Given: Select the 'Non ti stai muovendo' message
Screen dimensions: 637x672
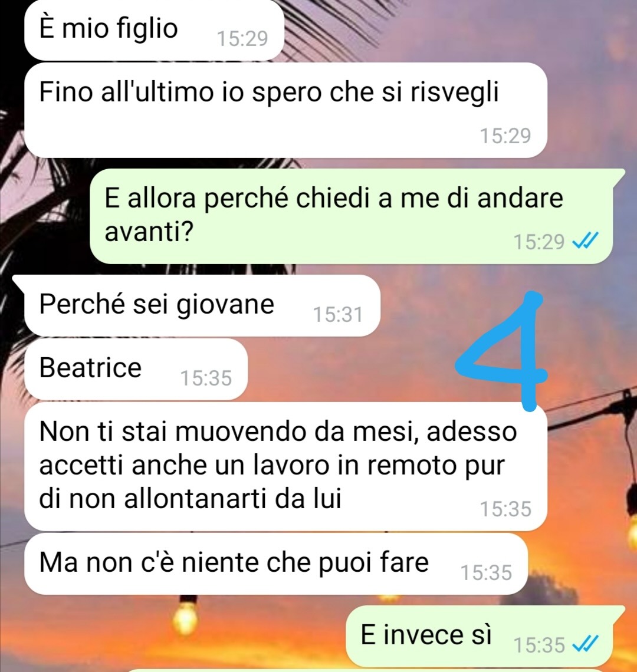Looking at the screenshot, I should [x=285, y=466].
